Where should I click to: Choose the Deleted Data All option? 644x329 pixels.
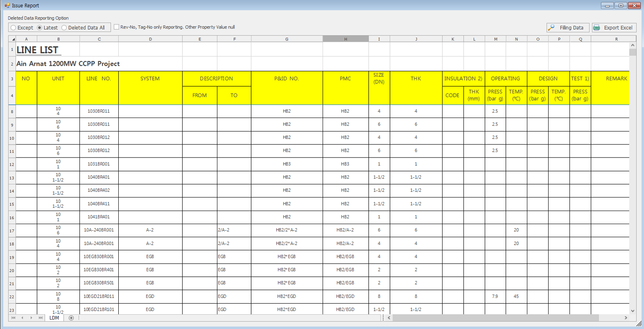64,28
